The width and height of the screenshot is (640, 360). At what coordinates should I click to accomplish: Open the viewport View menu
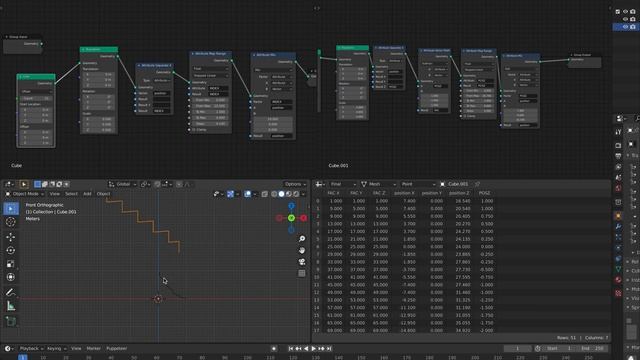54,194
